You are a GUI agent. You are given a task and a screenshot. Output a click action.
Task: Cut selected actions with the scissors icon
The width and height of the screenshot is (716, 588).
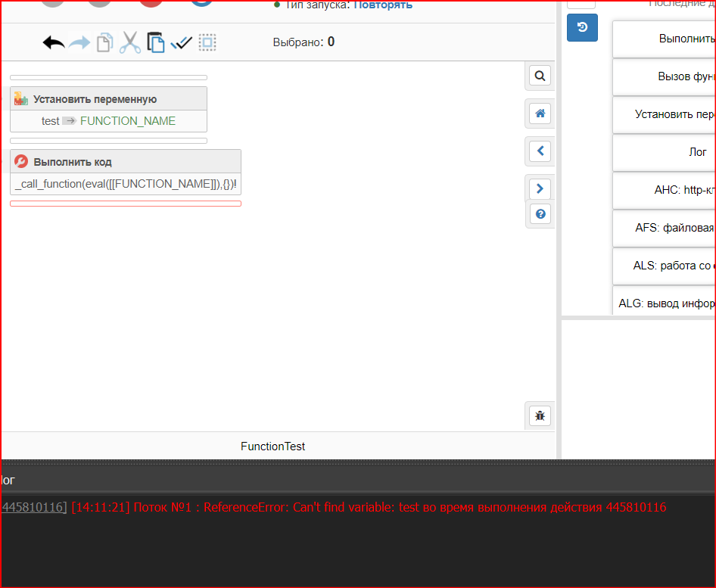pos(130,42)
